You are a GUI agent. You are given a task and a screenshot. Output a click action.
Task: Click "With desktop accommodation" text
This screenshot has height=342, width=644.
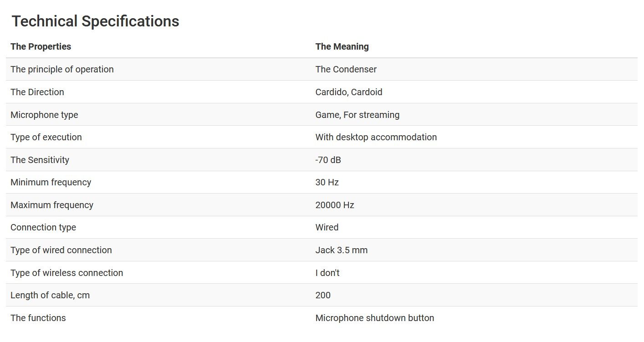click(376, 137)
